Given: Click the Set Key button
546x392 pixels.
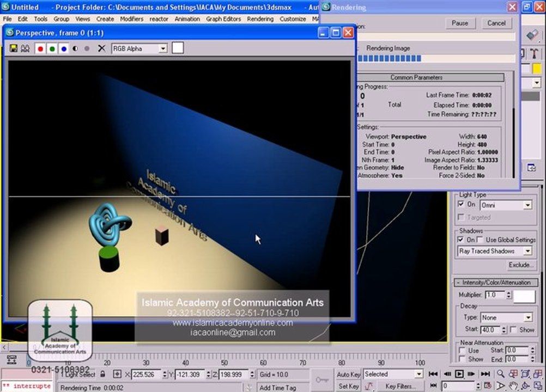Looking at the screenshot, I should tap(348, 386).
